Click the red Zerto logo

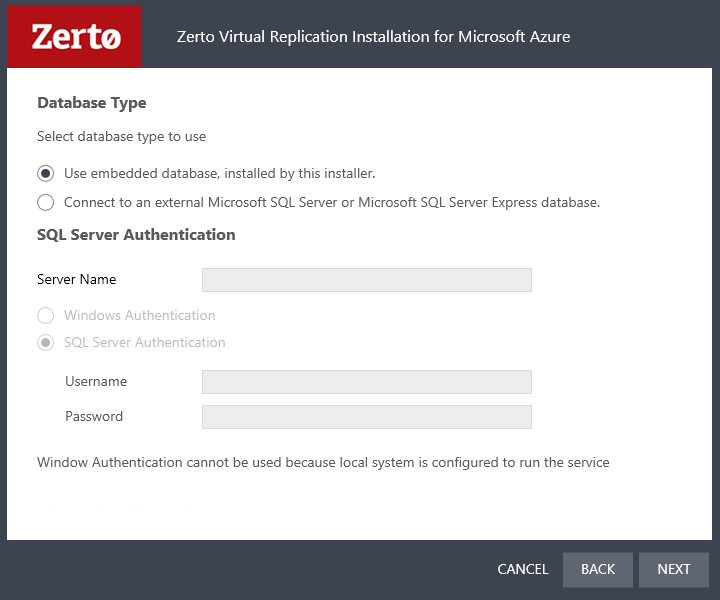point(75,36)
